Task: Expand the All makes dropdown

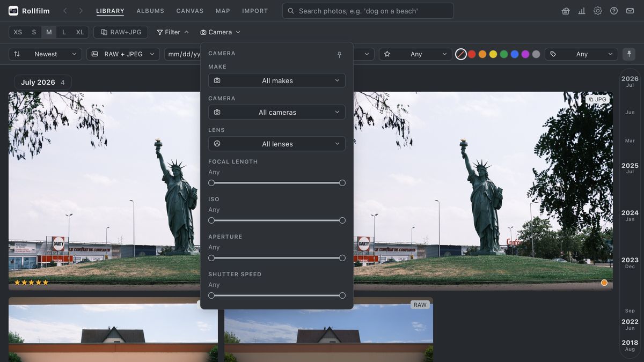Action: pyautogui.click(x=277, y=80)
